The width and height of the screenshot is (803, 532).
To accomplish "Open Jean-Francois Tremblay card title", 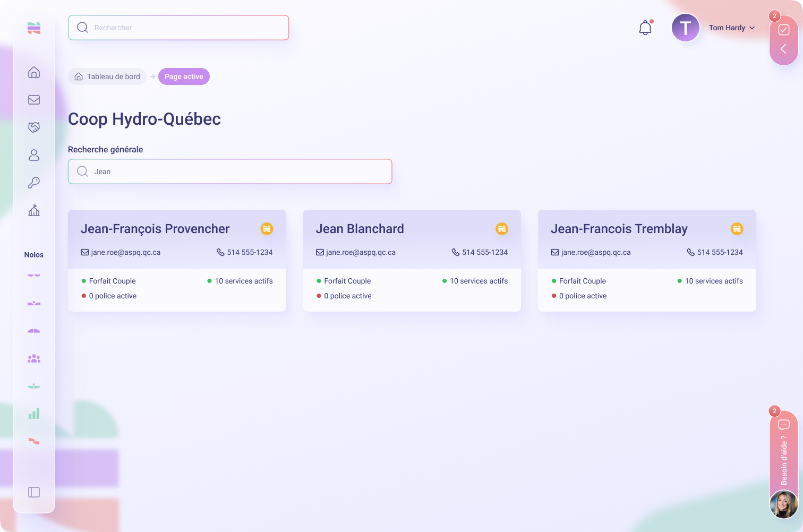I will pyautogui.click(x=619, y=229).
